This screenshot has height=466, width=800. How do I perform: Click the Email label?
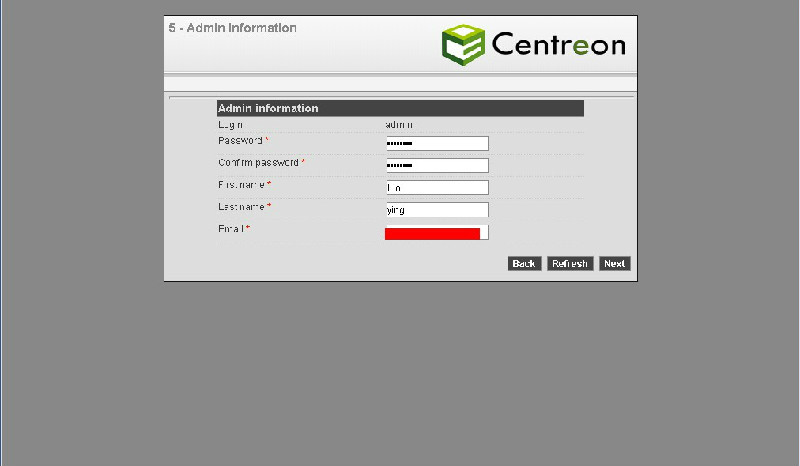[232, 229]
